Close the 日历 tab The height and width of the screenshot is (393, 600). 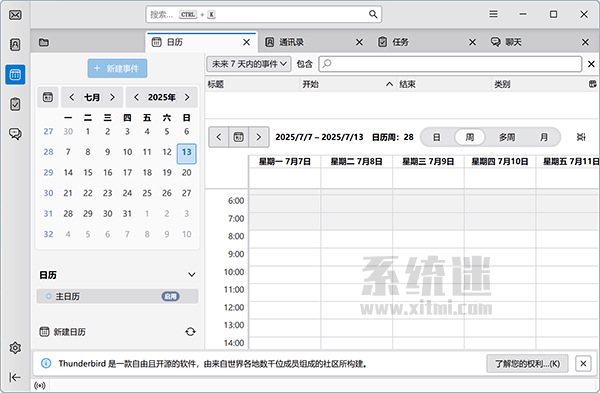246,42
